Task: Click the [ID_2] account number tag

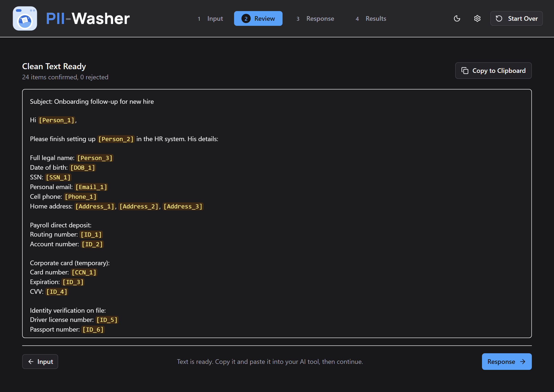Action: click(92, 244)
